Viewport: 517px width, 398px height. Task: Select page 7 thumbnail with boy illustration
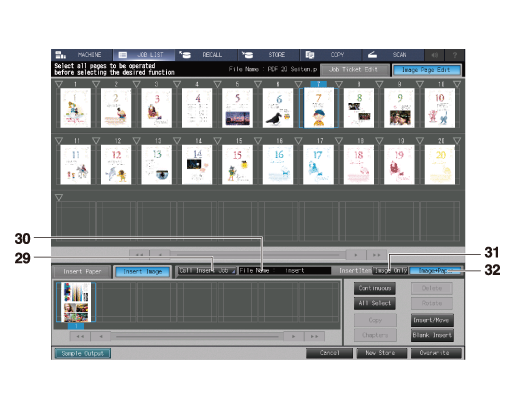pyautogui.click(x=318, y=108)
